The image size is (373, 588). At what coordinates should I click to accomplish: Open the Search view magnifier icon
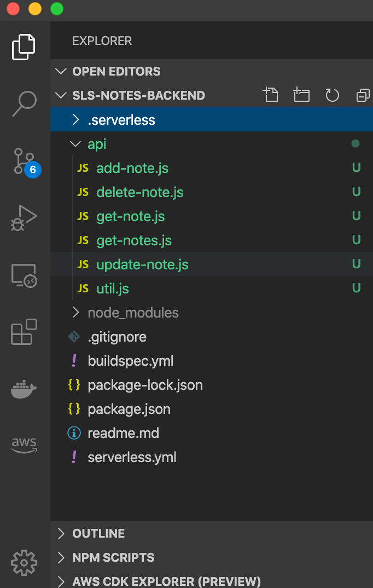(25, 104)
